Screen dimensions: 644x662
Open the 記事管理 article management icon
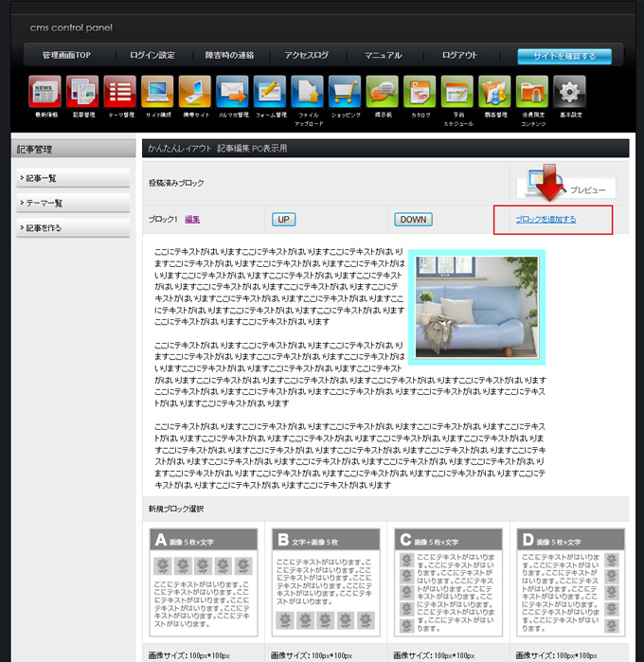(x=82, y=93)
